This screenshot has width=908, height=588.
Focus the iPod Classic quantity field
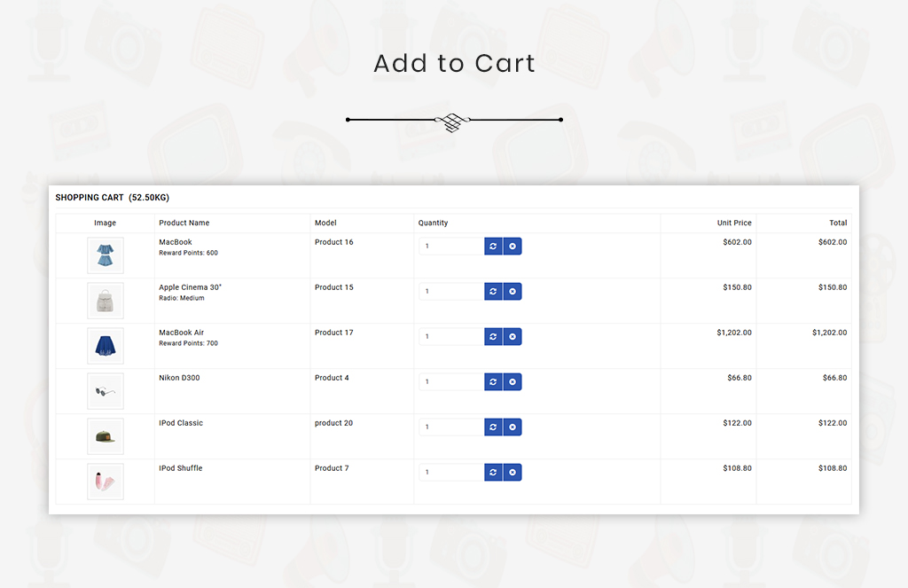point(451,427)
